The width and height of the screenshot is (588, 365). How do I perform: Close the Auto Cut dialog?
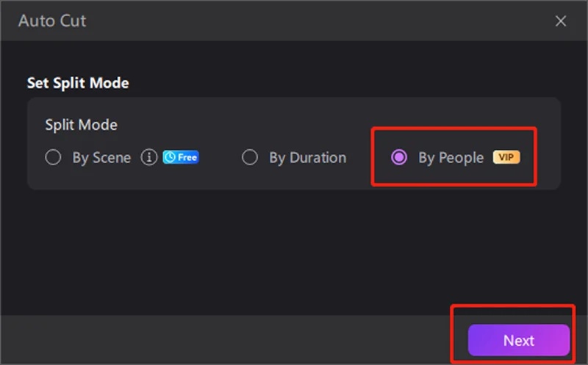[561, 21]
